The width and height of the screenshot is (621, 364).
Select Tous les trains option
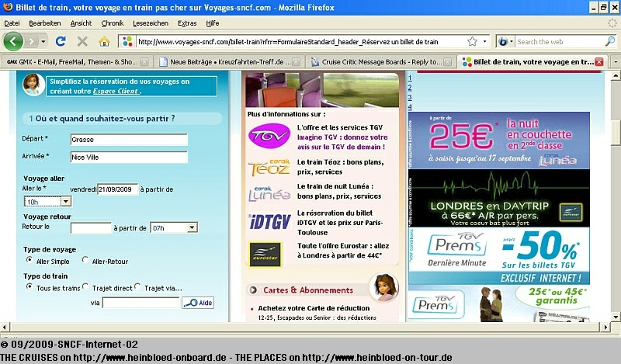[29, 286]
